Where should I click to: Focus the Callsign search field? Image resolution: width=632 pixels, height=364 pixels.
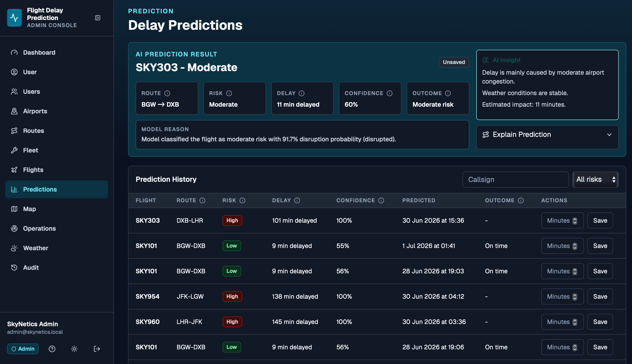[x=515, y=180]
